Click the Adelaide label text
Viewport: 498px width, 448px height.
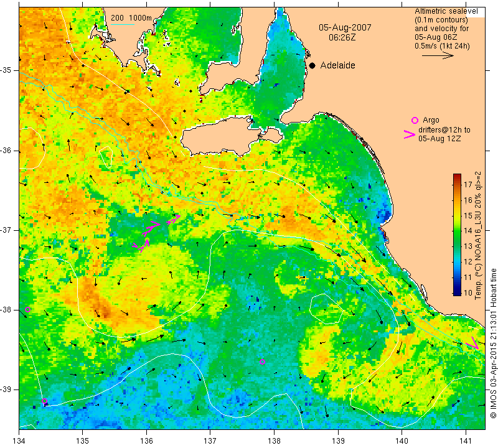337,65
